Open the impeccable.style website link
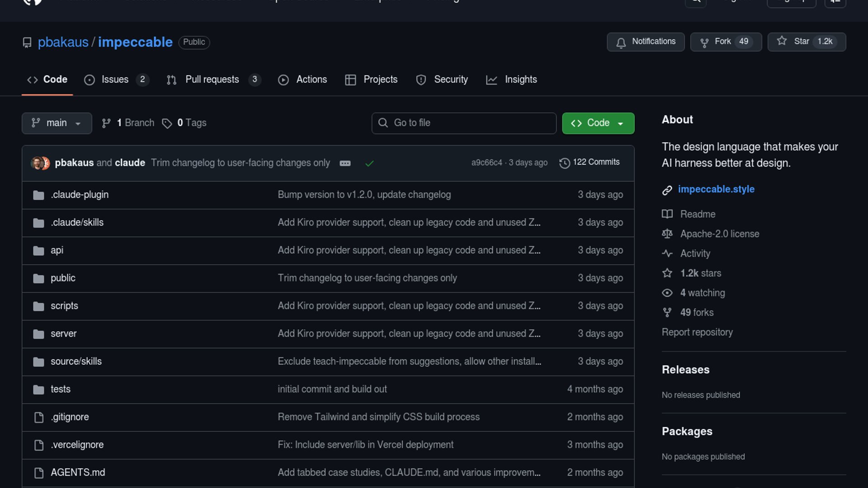Viewport: 868px width, 488px height. point(716,189)
